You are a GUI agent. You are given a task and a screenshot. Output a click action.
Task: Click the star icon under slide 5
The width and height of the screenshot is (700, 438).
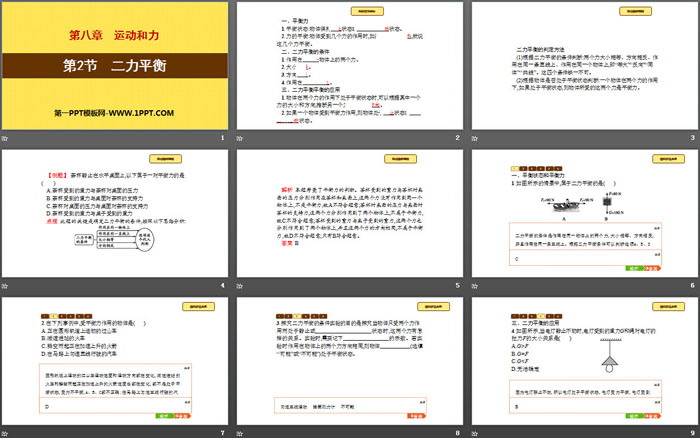click(240, 286)
